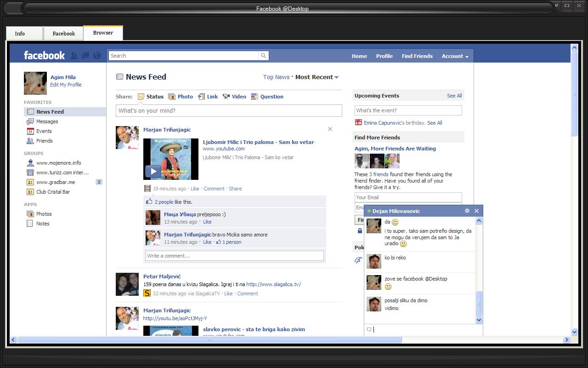Switch to the Browser tab
Image resolution: width=588 pixels, height=368 pixels.
coord(103,33)
